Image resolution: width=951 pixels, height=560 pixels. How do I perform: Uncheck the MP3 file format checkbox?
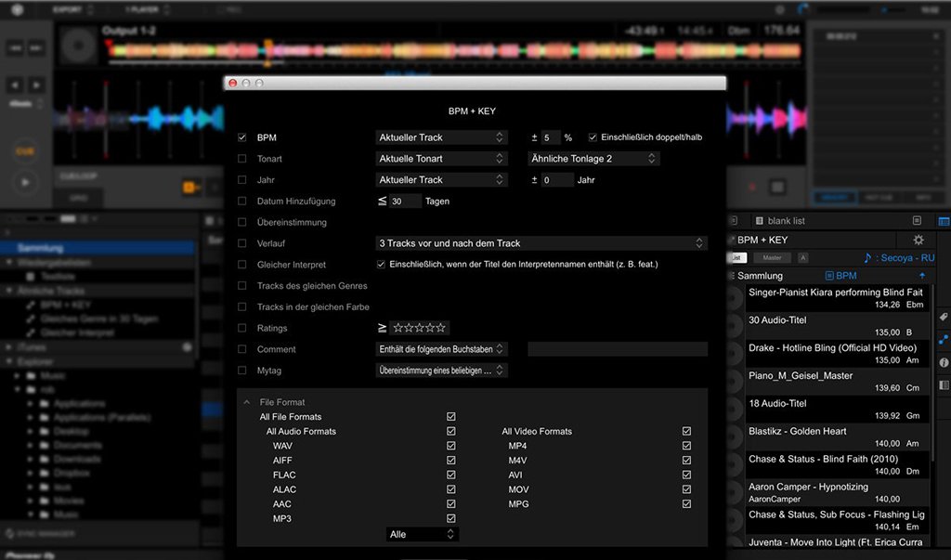(451, 518)
